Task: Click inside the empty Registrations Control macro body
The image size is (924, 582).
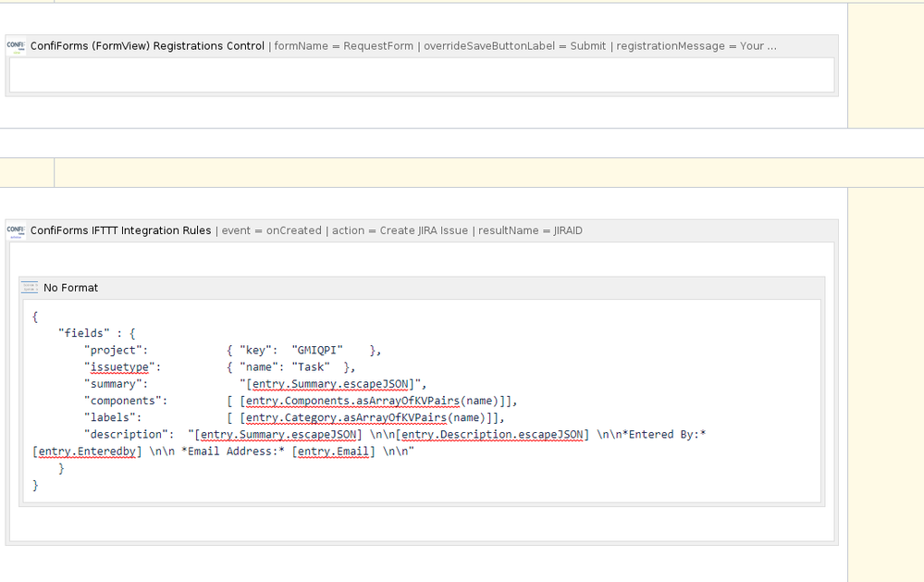Action: [422, 75]
